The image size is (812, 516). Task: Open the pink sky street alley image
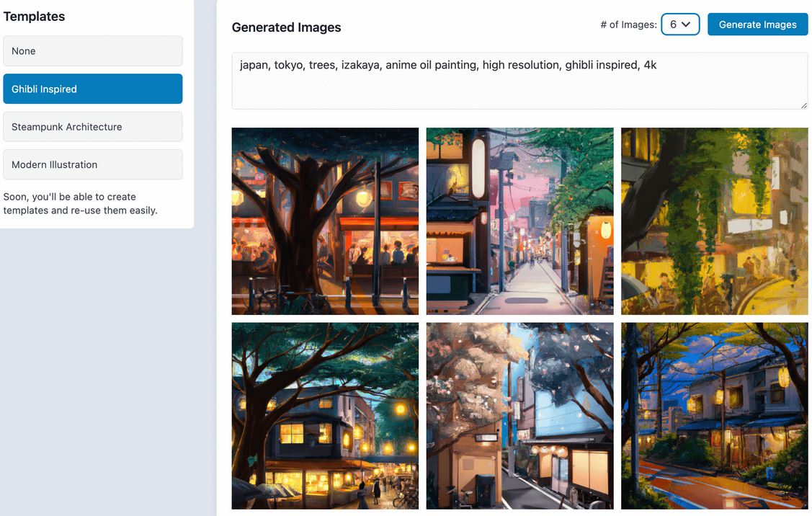(x=520, y=221)
